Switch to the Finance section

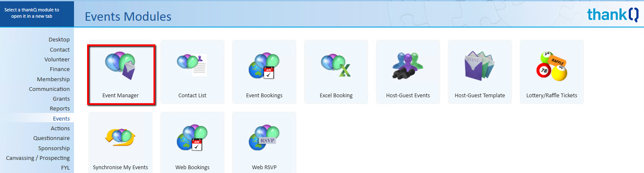click(59, 69)
